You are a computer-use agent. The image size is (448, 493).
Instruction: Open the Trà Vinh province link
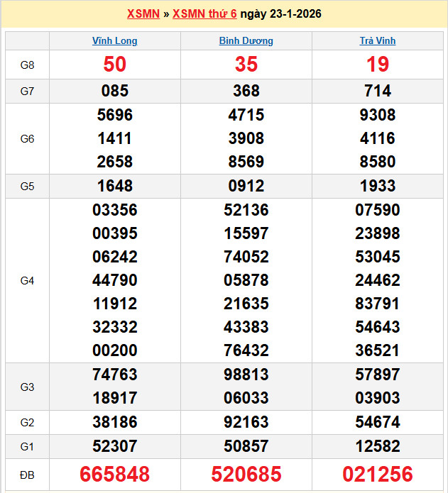(378, 41)
